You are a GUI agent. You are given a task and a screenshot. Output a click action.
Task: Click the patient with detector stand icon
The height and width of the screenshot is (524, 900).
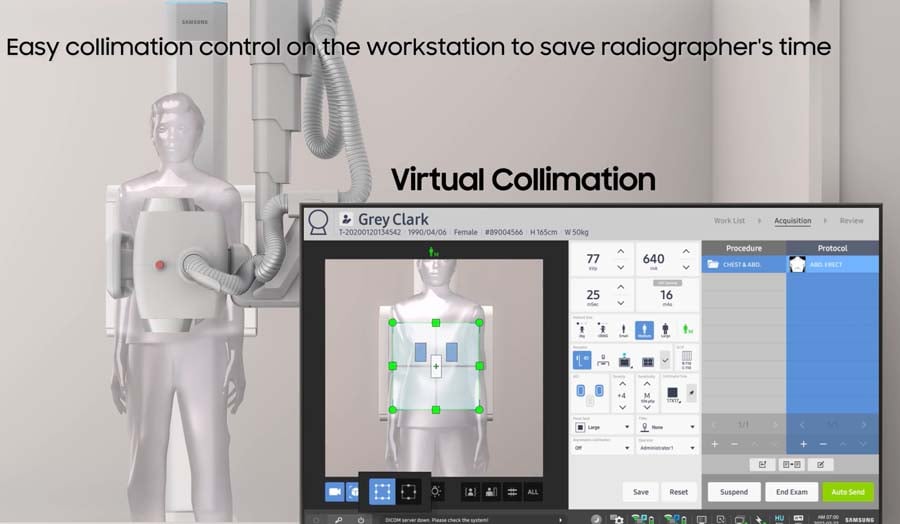coord(491,492)
